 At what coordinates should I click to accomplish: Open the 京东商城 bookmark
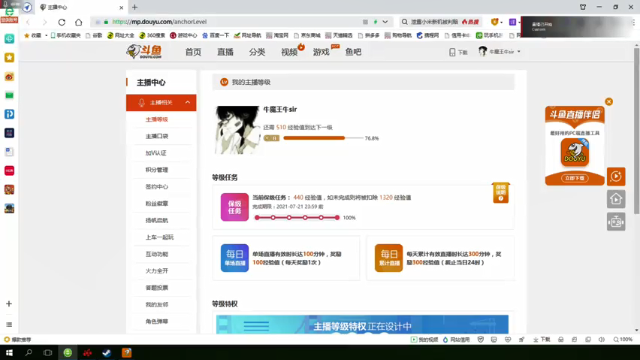(x=307, y=36)
